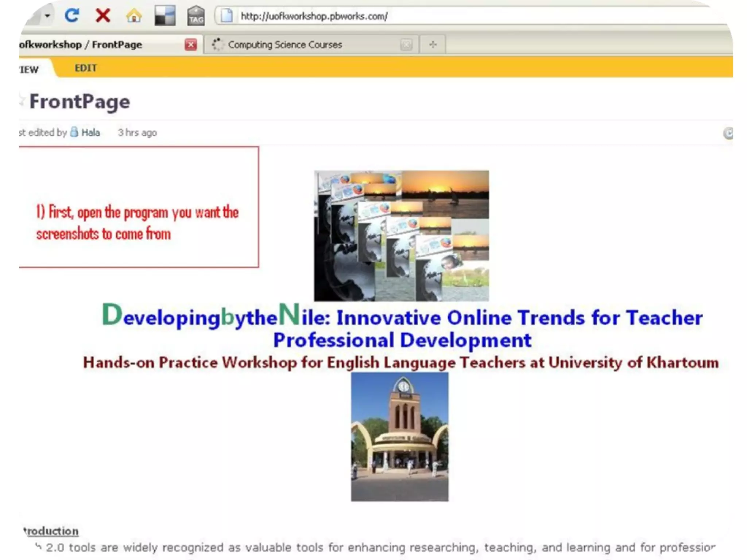Go to browser Home page icon
The height and width of the screenshot is (560, 747).
[134, 16]
